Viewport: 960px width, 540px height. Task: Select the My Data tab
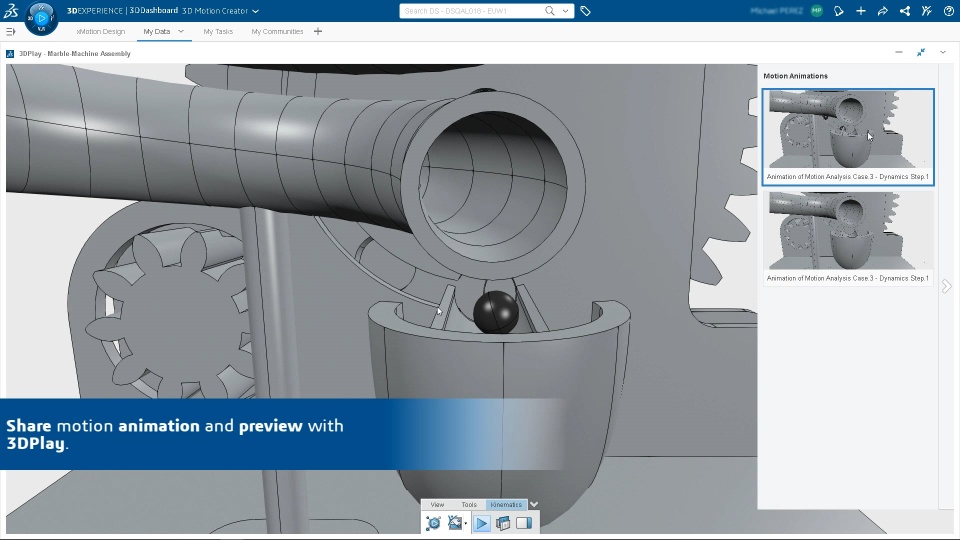(x=157, y=31)
